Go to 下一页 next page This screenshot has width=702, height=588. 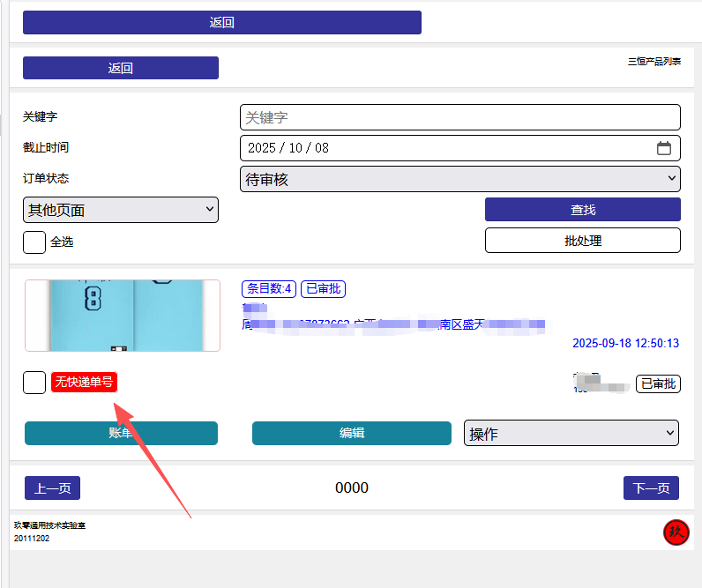point(651,488)
